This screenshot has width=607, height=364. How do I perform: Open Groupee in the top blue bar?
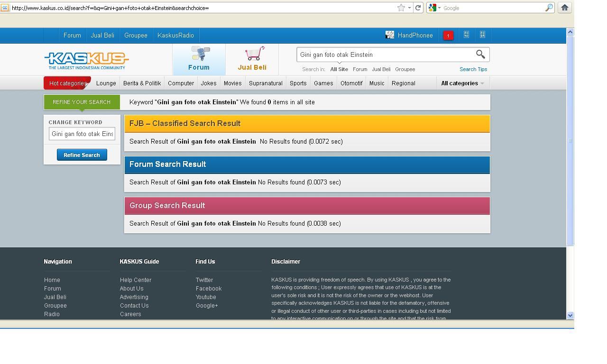point(136,35)
